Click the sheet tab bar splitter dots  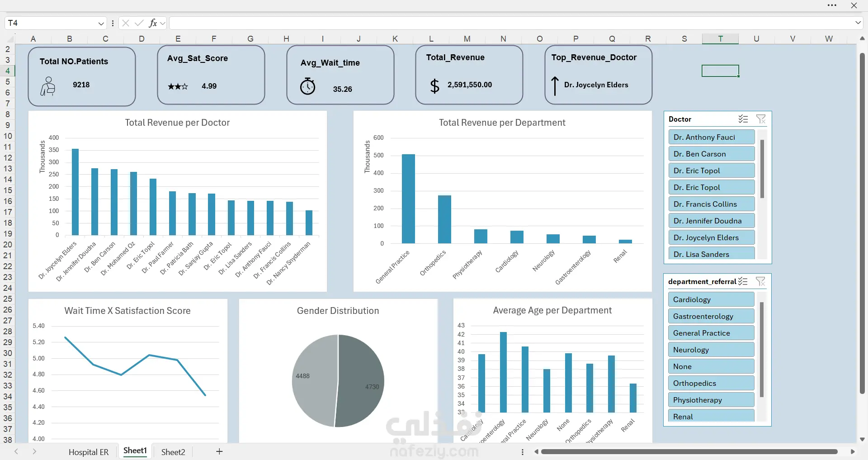click(x=523, y=452)
